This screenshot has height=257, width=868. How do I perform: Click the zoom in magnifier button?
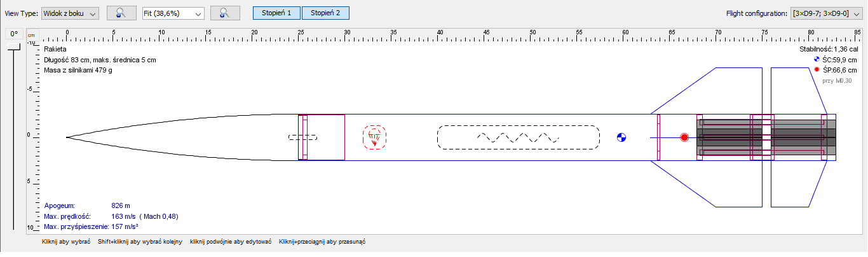click(224, 13)
